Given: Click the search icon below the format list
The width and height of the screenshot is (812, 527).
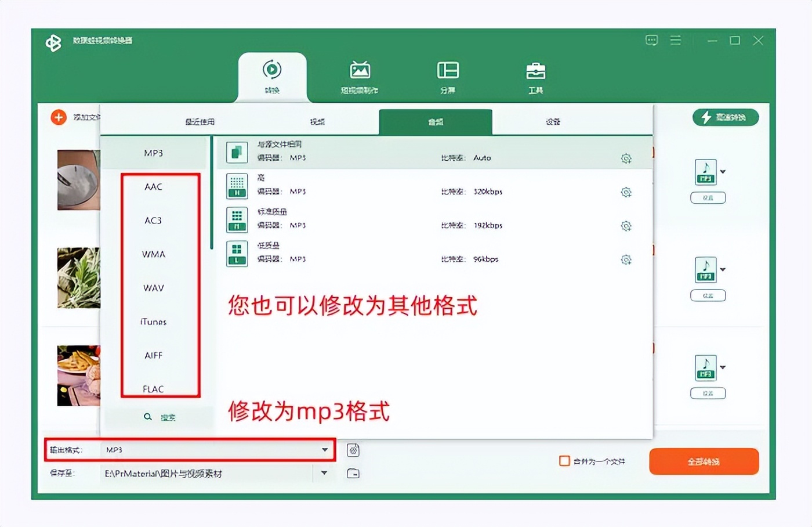Looking at the screenshot, I should tap(149, 417).
